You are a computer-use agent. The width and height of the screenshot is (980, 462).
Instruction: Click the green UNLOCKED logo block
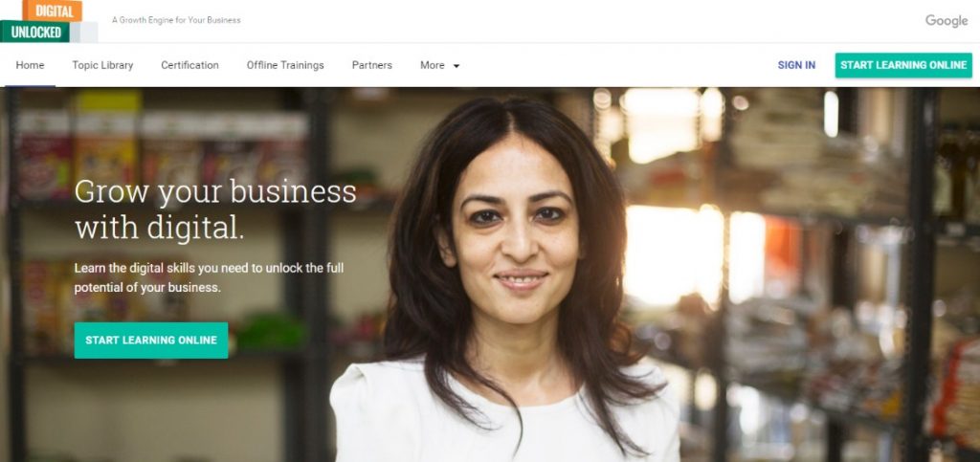pyautogui.click(x=35, y=32)
